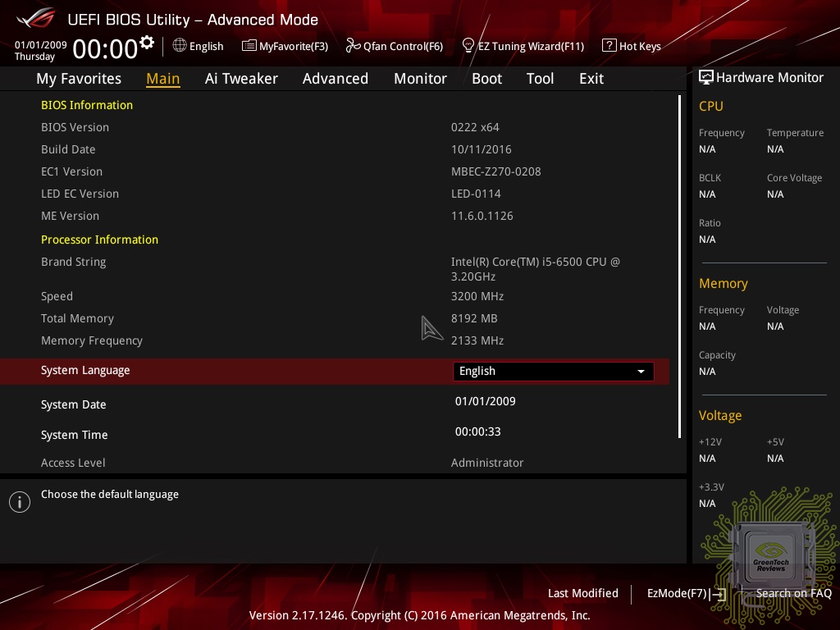Click the Voltage heading in Hardware Monitor
840x630 pixels.
[720, 416]
